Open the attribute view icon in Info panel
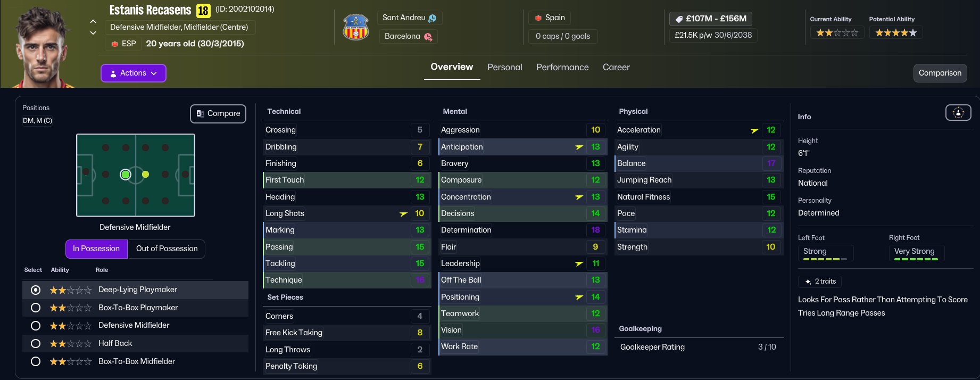980x380 pixels. pyautogui.click(x=958, y=112)
